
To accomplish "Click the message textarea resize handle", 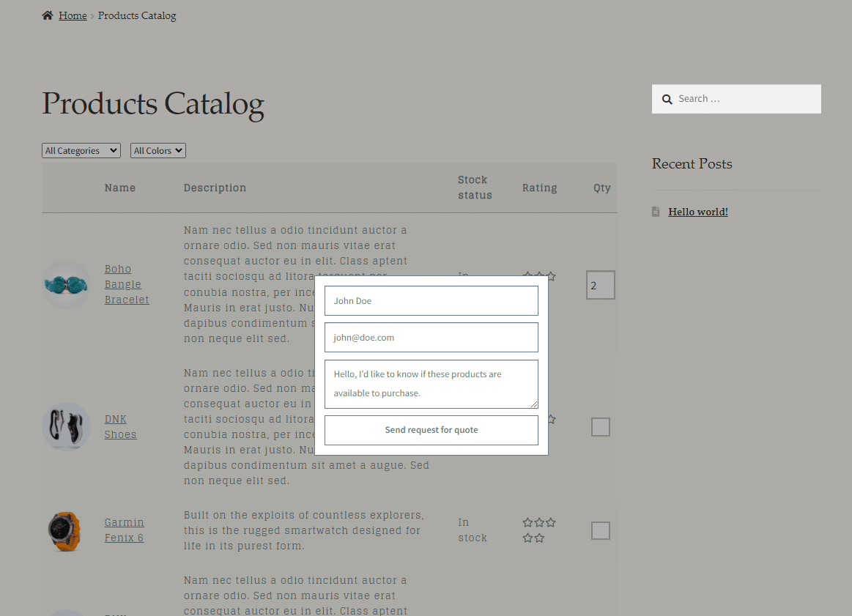I will [x=534, y=404].
